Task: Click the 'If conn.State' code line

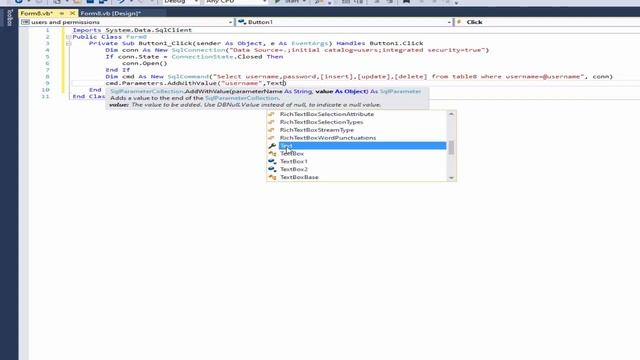Action: (194, 57)
